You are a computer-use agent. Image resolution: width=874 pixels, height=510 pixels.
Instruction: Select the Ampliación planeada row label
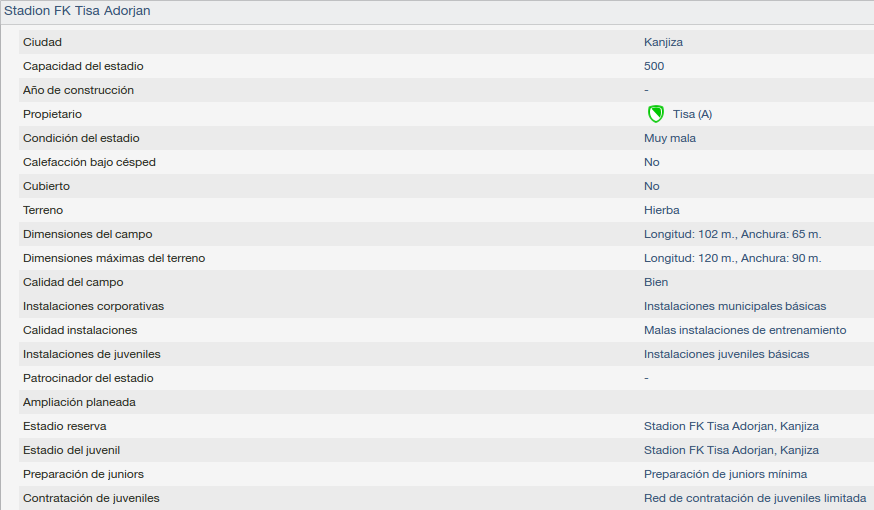point(79,402)
